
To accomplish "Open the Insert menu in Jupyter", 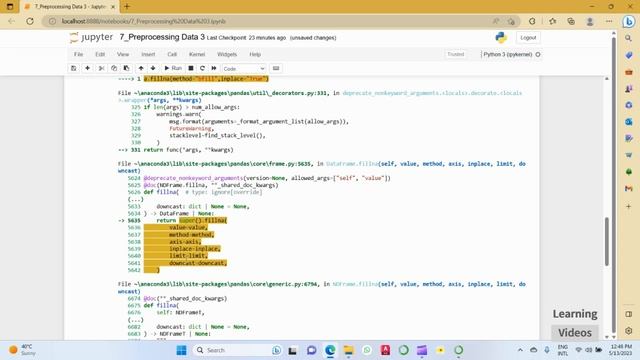I will [x=148, y=54].
